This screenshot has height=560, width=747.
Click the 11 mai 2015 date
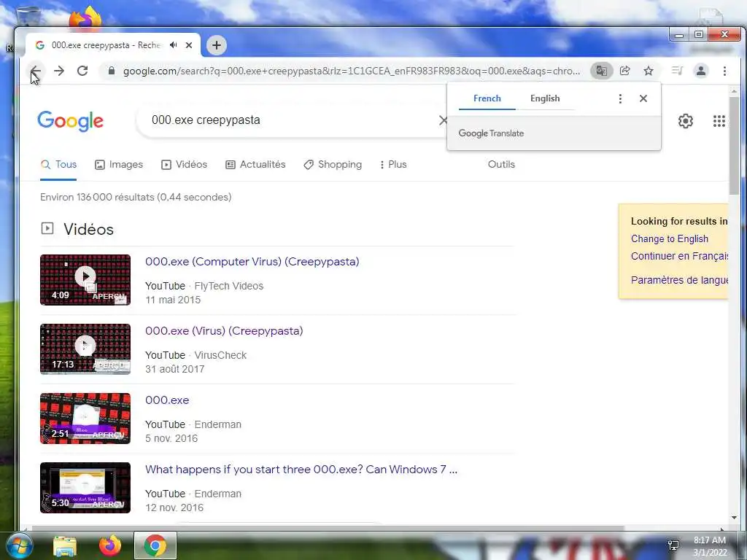pos(173,300)
